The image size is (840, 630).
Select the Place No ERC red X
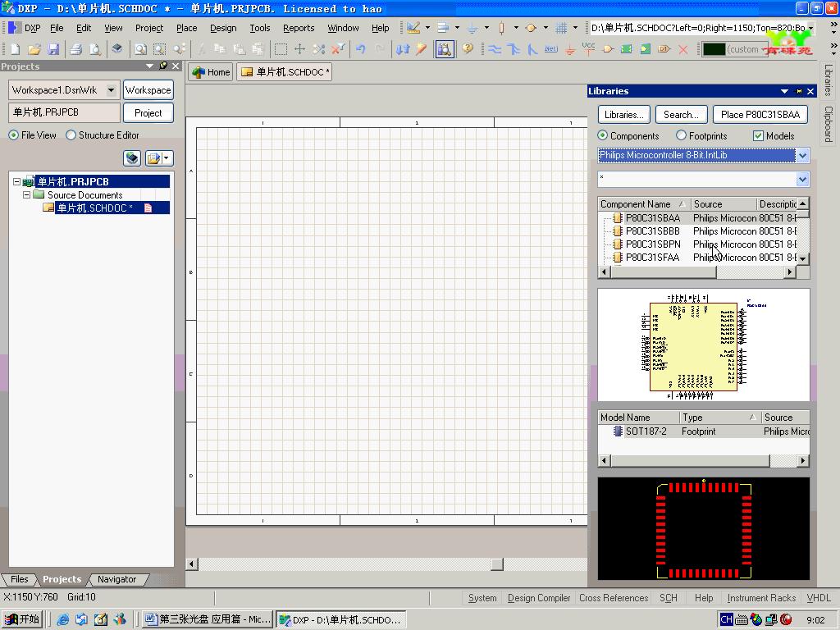coord(683,49)
